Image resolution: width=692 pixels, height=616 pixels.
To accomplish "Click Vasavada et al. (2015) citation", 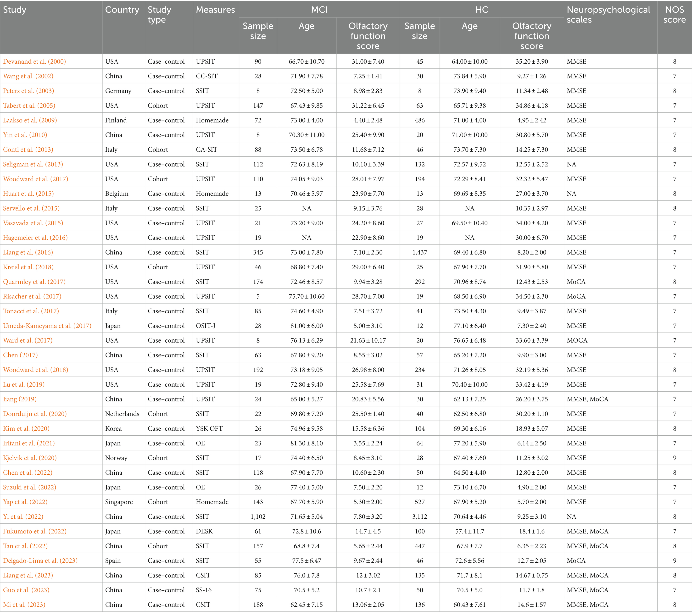I will pyautogui.click(x=33, y=223).
